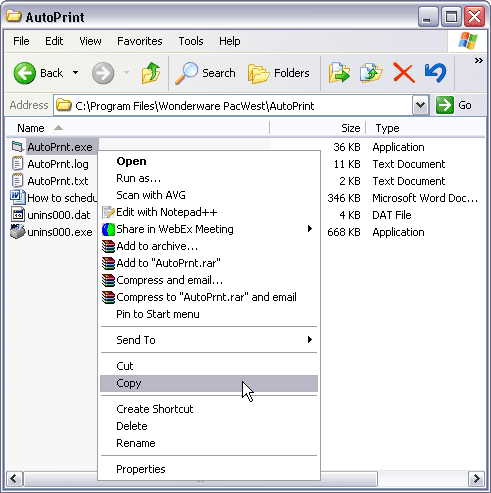The image size is (491, 493).
Task: Sort by the Type column header
Action: tap(426, 128)
